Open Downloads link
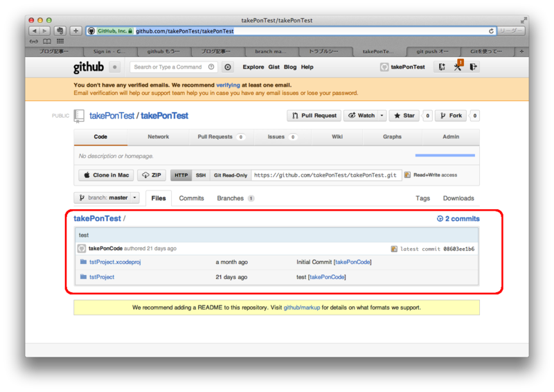This screenshot has width=554, height=392. coord(458,198)
